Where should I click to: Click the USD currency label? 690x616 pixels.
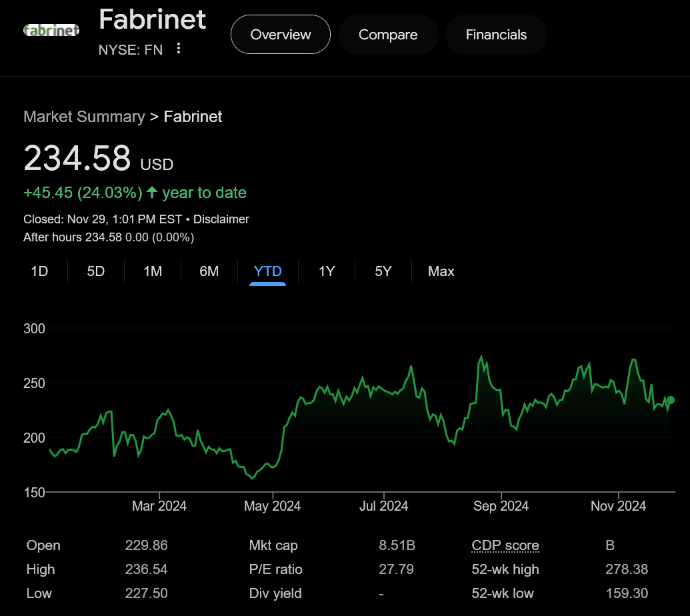click(x=157, y=165)
